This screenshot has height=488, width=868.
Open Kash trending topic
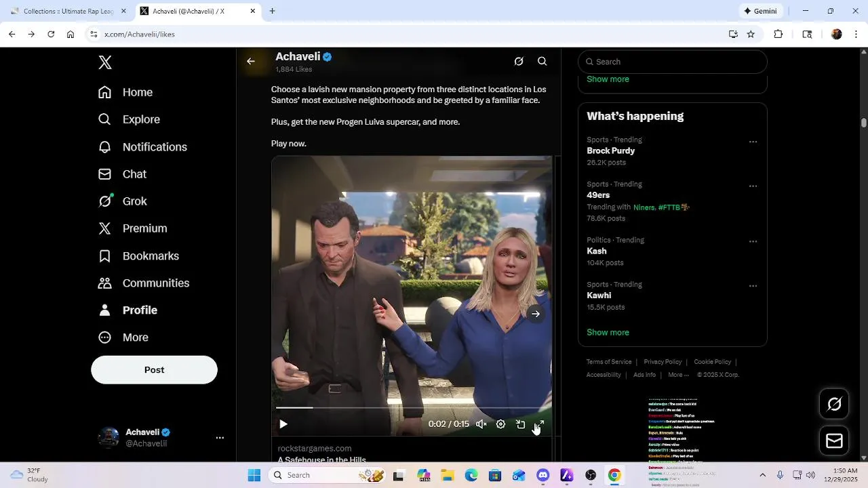597,251
